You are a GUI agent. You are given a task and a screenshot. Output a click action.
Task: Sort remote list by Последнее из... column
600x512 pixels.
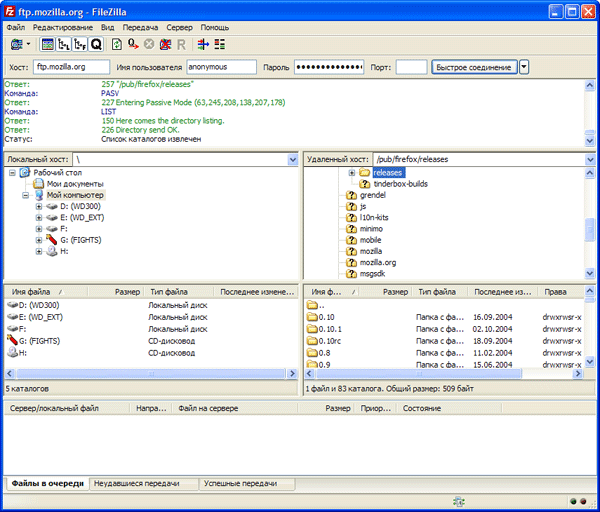point(502,292)
